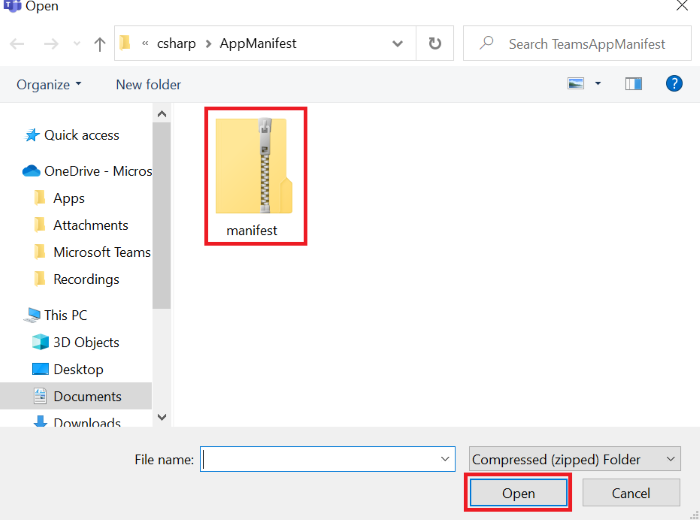Click the folder icon in address bar
This screenshot has width=700, height=520.
[125, 43]
